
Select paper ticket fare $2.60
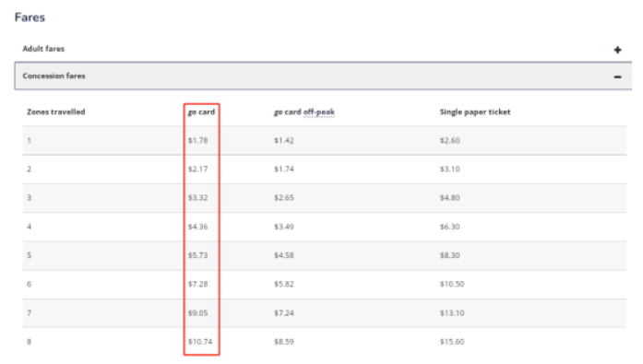[x=450, y=140]
